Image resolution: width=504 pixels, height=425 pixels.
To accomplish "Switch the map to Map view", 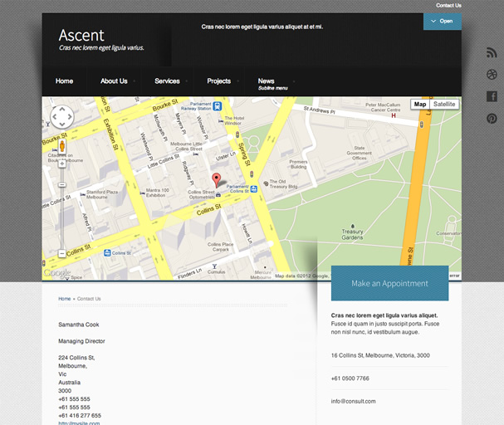I will point(420,104).
